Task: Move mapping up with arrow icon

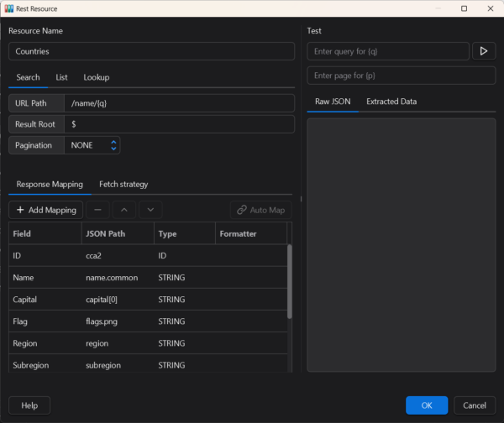Action: click(x=123, y=210)
